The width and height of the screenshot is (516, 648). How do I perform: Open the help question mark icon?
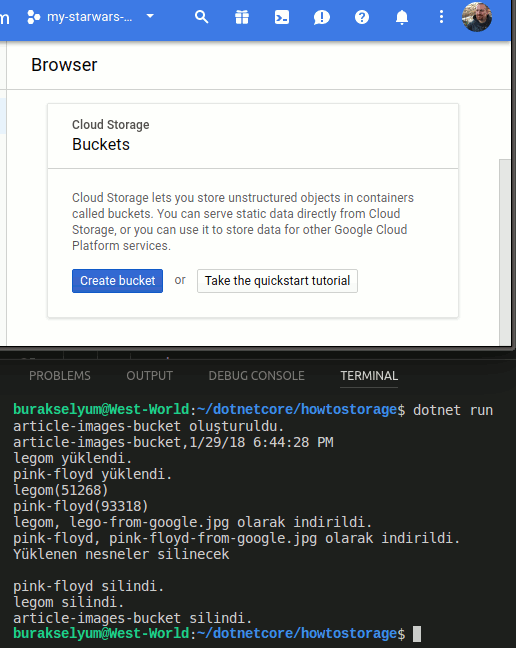(x=362, y=17)
